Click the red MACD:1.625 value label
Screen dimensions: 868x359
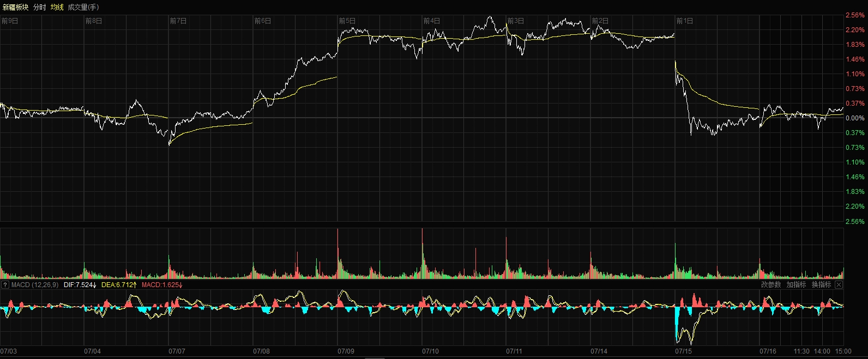click(x=162, y=285)
